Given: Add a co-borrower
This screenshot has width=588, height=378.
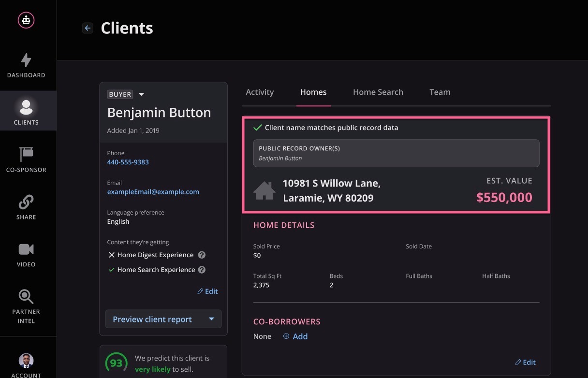Looking at the screenshot, I should (x=295, y=336).
